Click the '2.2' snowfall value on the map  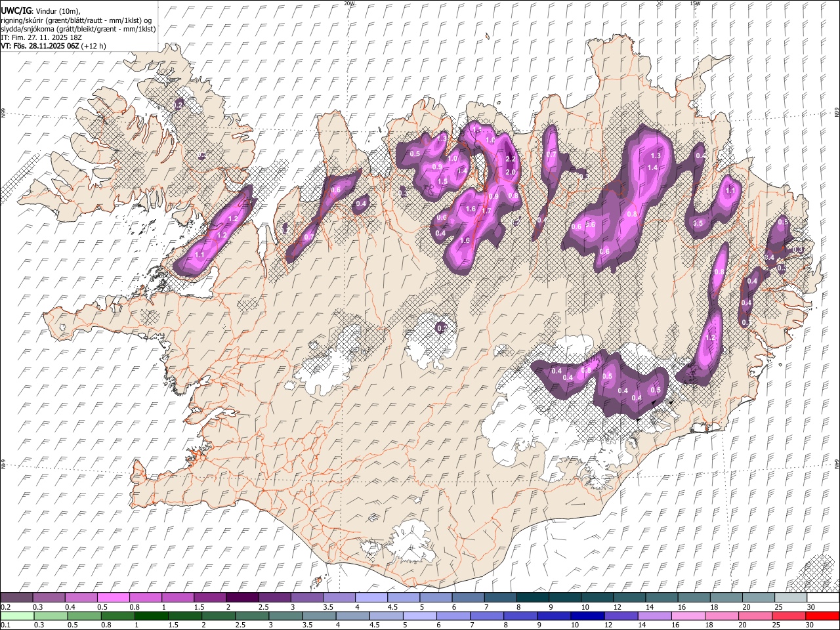click(511, 159)
